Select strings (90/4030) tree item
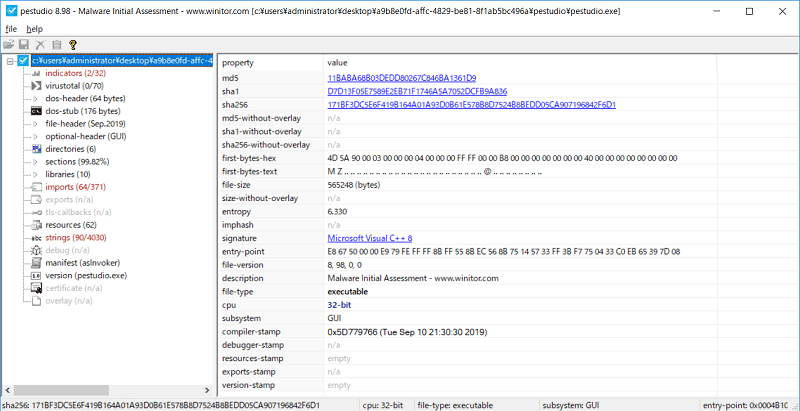 pos(76,238)
